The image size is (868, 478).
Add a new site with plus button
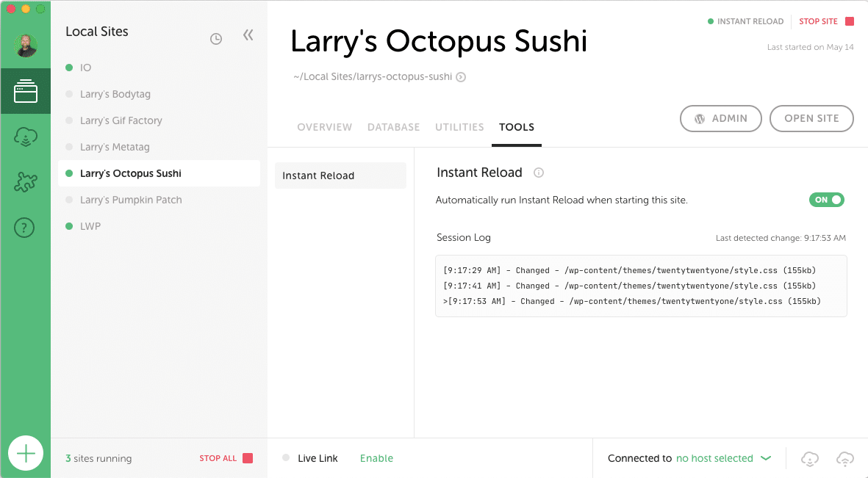click(x=26, y=453)
